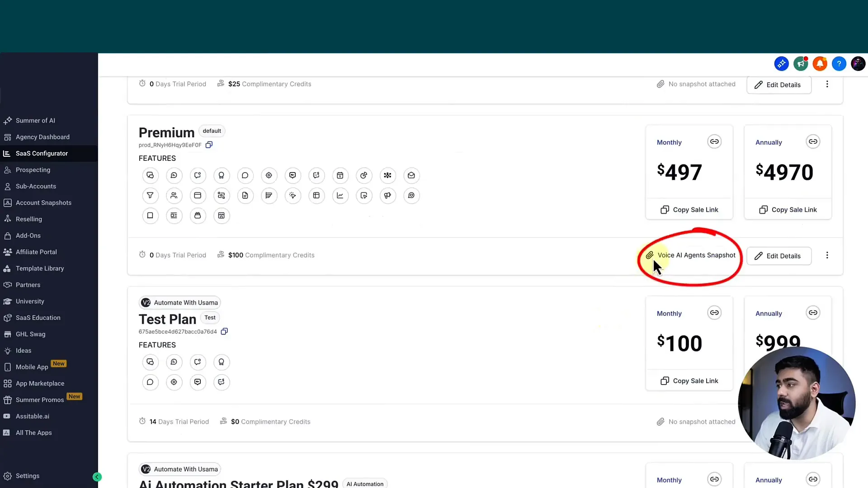Open the Premium Monthly link icon
Viewport: 868px width, 488px height.
click(714, 141)
